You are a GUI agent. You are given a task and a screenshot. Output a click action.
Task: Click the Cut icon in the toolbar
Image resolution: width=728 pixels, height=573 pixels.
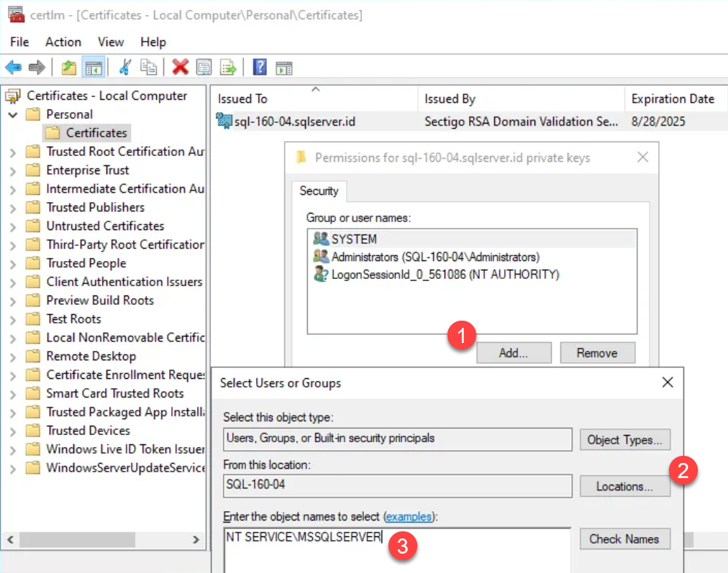click(x=125, y=67)
